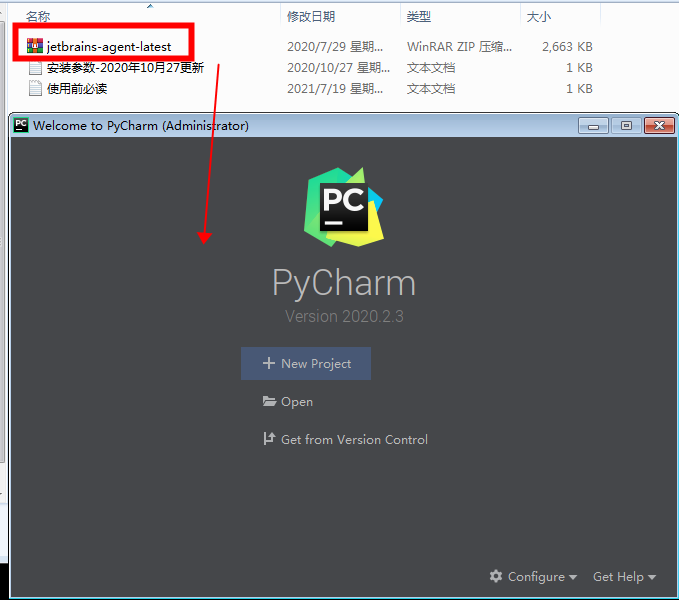Viewport: 679px width, 600px height.
Task: Minimize the Welcome to PyCharm window
Action: 593,126
